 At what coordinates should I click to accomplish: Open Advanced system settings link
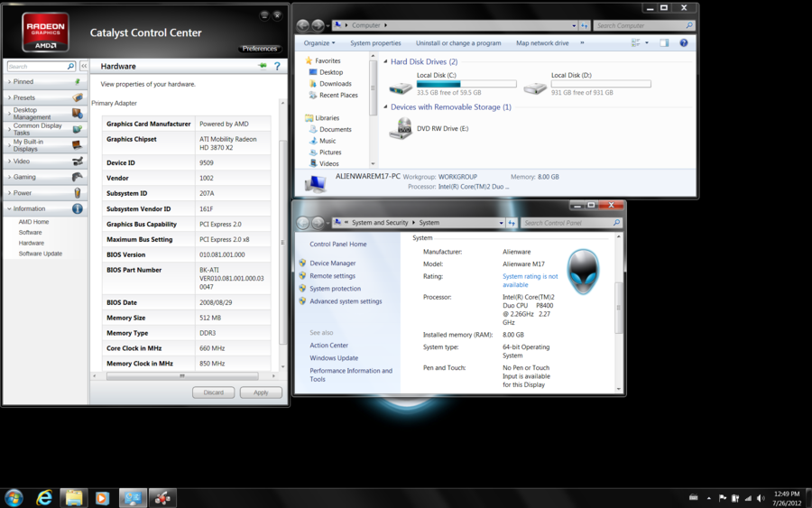click(346, 301)
